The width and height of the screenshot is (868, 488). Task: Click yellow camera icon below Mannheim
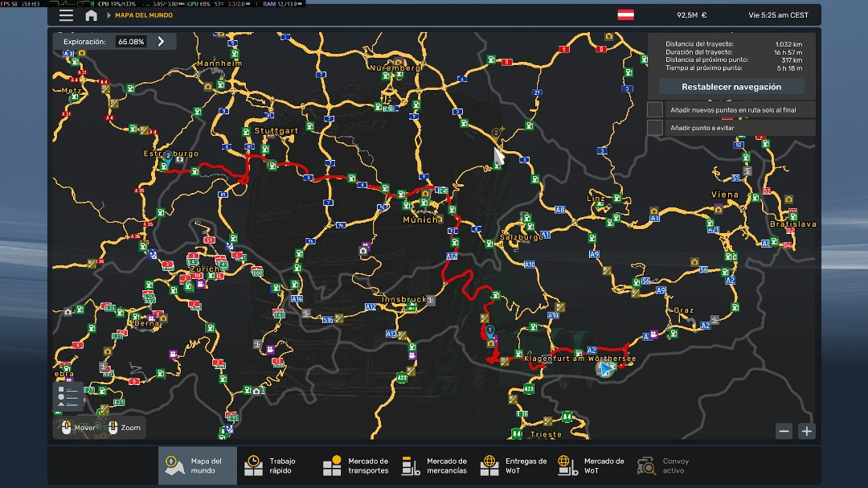208,87
